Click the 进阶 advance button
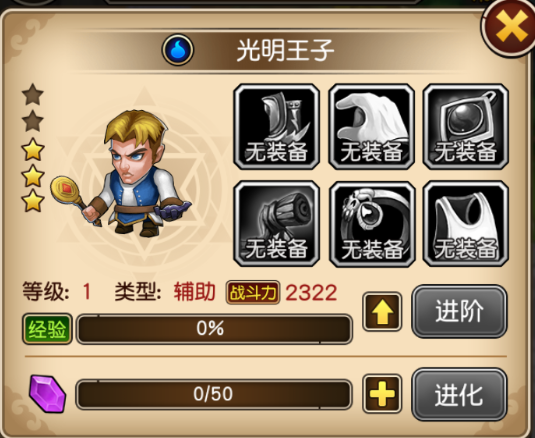Image resolution: width=535 pixels, height=438 pixels. pyautogui.click(x=459, y=311)
